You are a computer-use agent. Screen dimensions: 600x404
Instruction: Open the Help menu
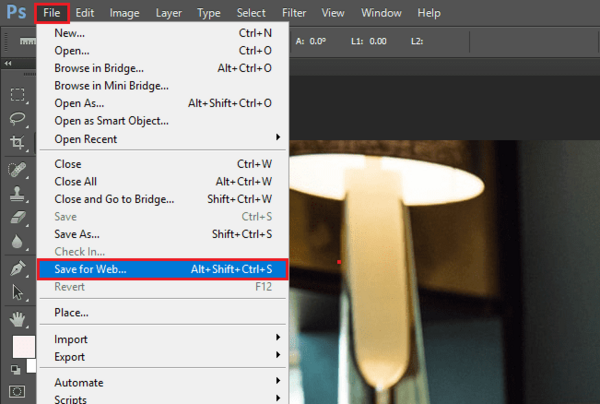[x=429, y=13]
